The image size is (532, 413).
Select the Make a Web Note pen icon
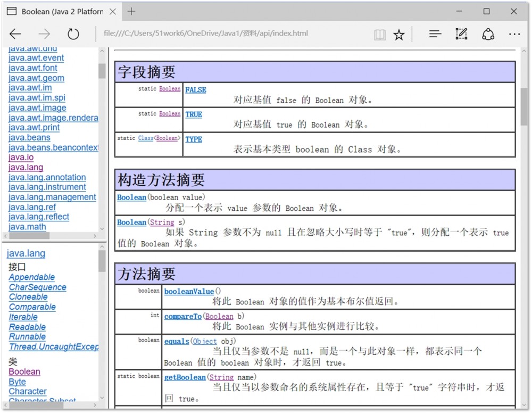461,33
